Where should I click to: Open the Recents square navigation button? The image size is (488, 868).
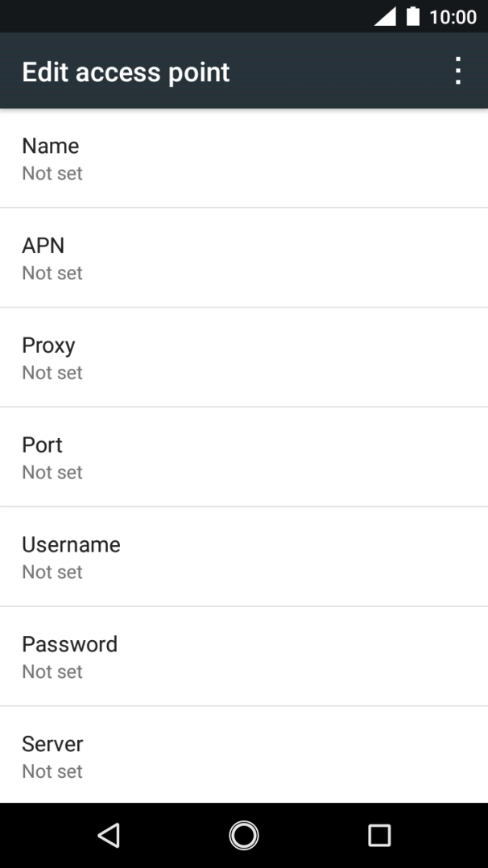[x=378, y=835]
